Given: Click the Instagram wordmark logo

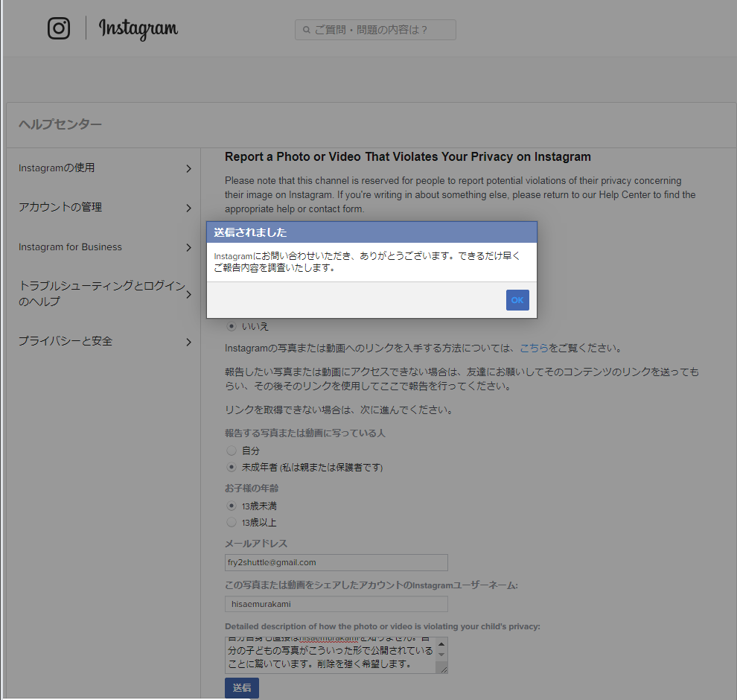Looking at the screenshot, I should tap(138, 29).
